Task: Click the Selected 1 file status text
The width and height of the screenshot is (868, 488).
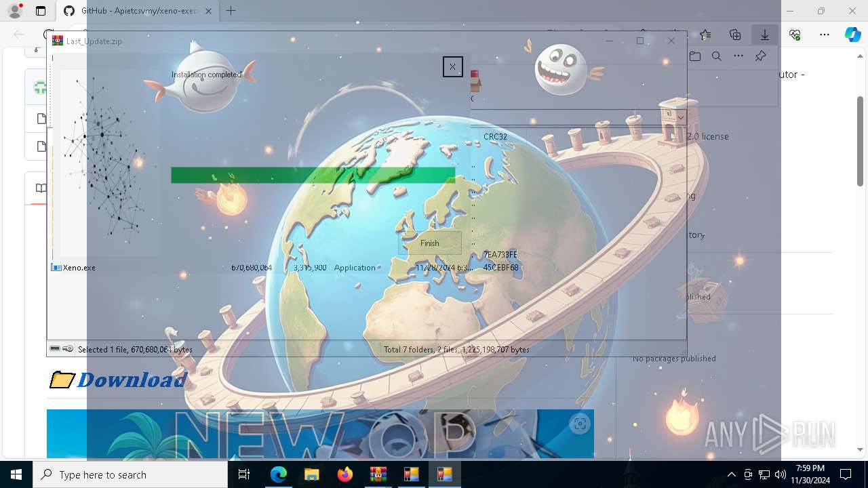Action: [135, 350]
